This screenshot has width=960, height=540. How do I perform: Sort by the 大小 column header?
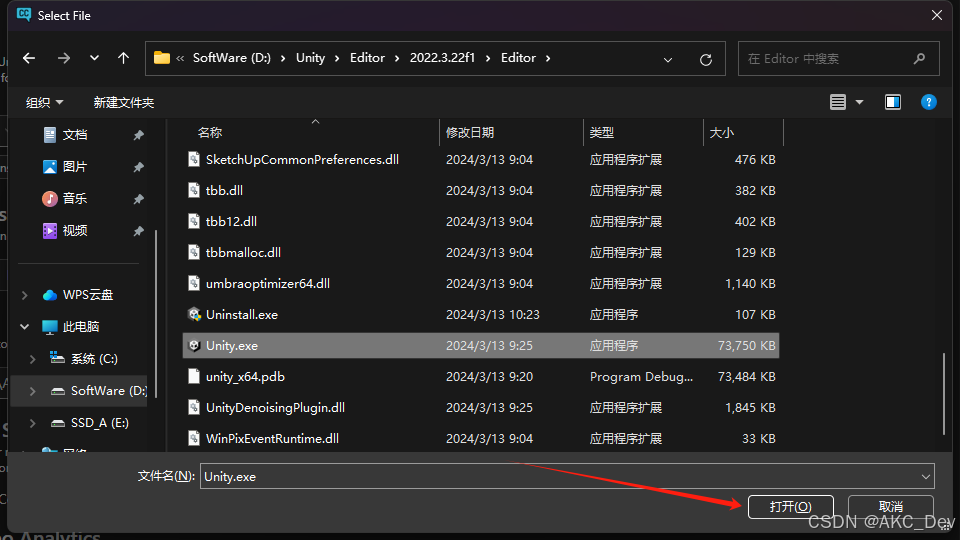[721, 132]
